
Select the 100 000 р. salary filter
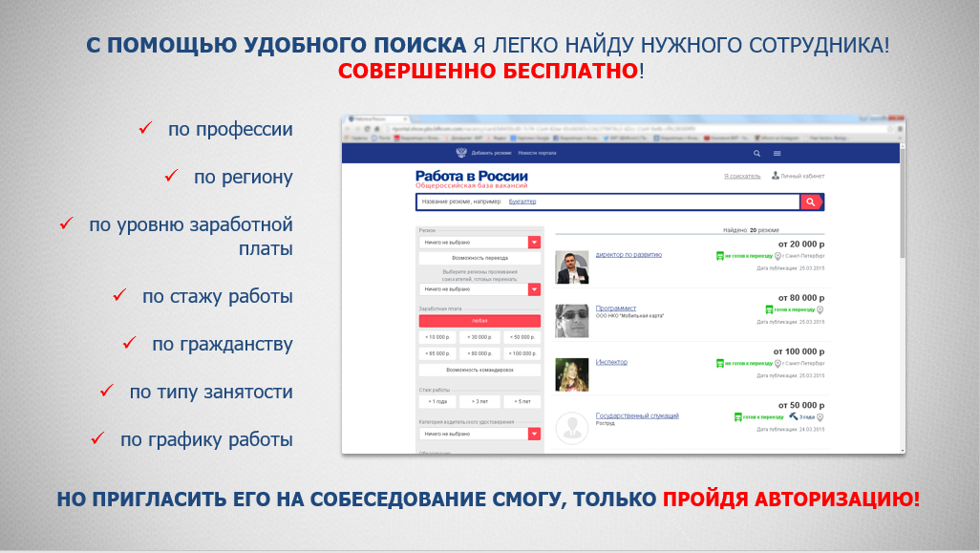pos(522,353)
